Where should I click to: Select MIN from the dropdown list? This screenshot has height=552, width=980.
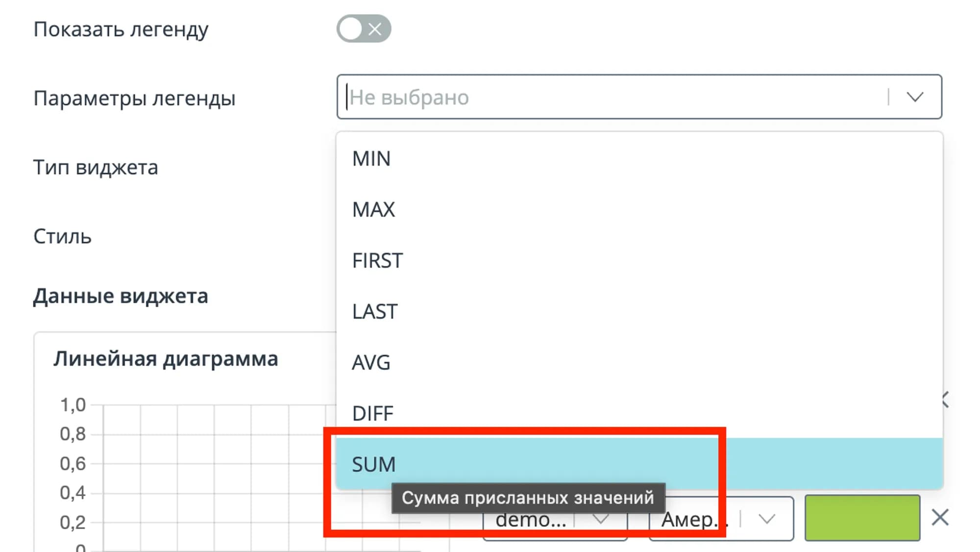point(371,159)
